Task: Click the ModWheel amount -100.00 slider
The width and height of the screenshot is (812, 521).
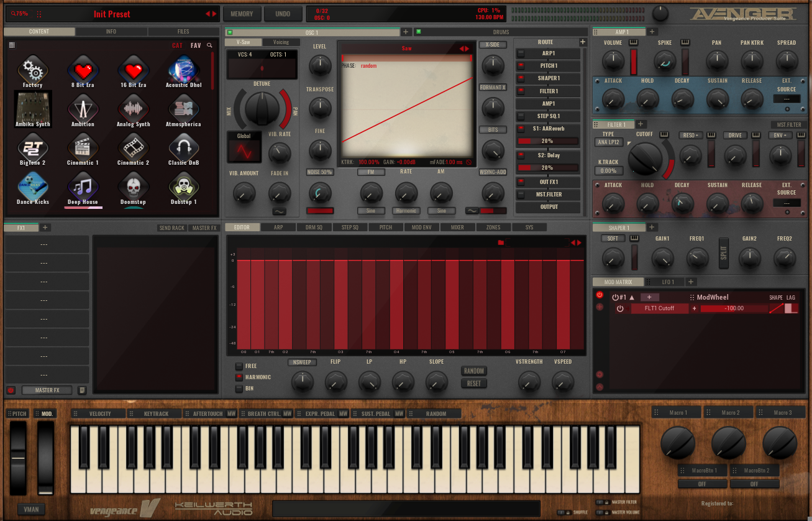Action: pyautogui.click(x=734, y=308)
